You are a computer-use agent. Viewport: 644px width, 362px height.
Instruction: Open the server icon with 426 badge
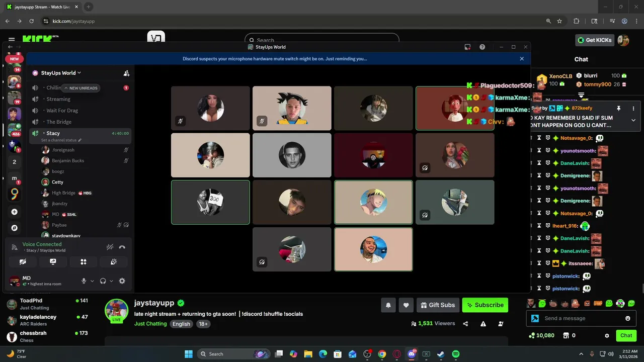point(15,130)
